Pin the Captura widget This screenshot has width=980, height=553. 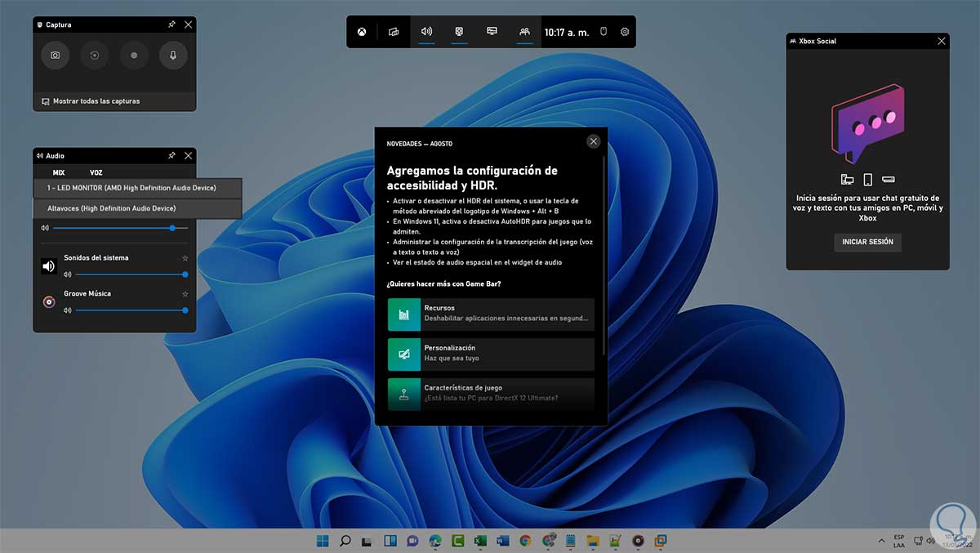click(171, 25)
